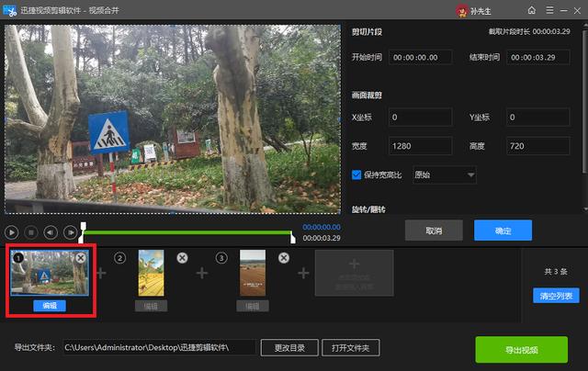Viewport: 588px width, 371px height.
Task: Open the hamburger menu in title bar
Action: pos(549,10)
